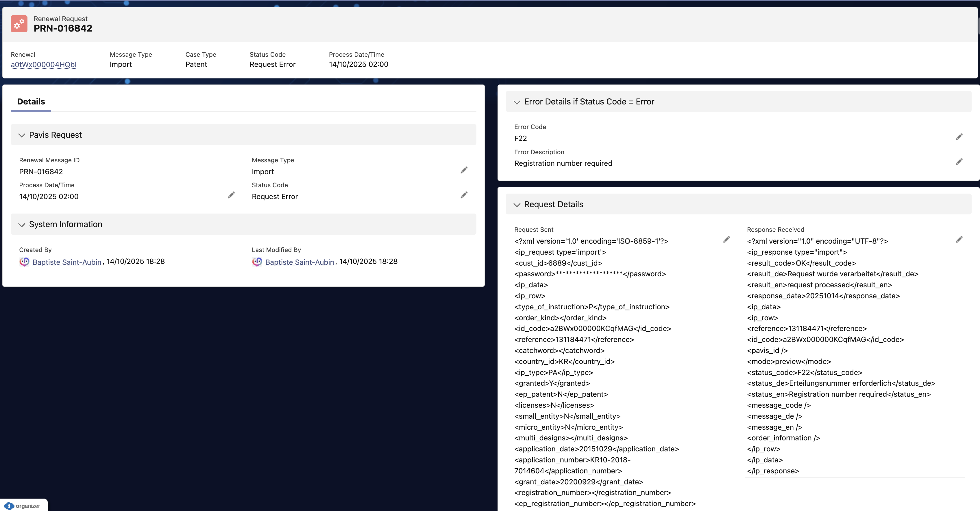Open the organizer utility bar item
This screenshot has width=980, height=511.
24,506
